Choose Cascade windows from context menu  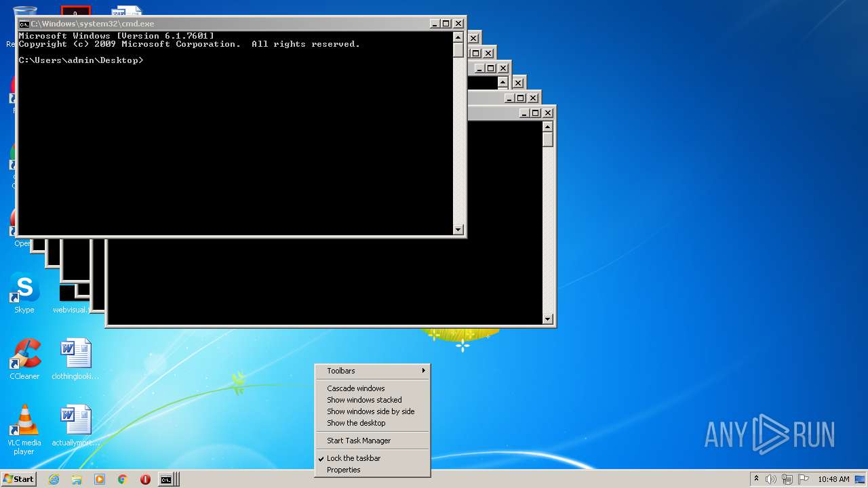click(373, 388)
